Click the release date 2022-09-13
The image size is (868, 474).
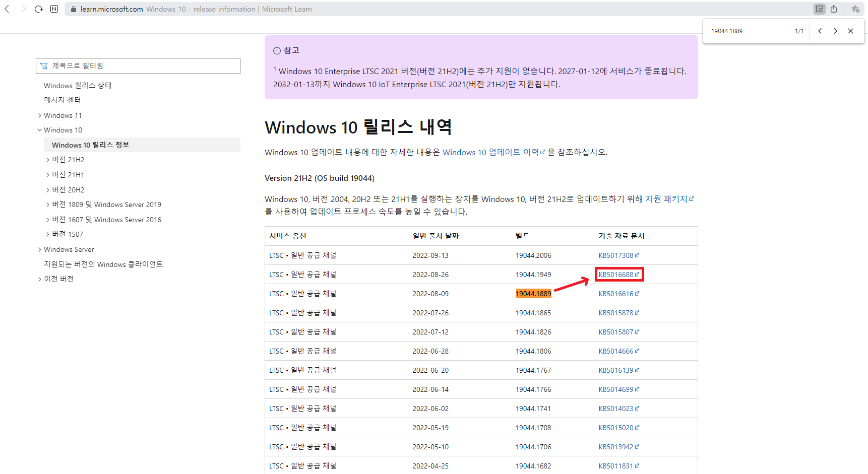pyautogui.click(x=430, y=255)
